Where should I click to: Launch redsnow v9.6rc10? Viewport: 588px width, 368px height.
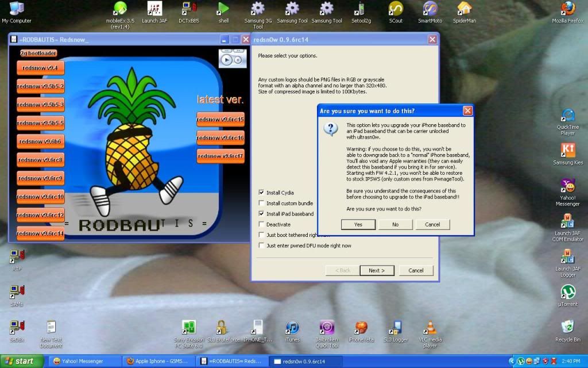click(x=40, y=197)
